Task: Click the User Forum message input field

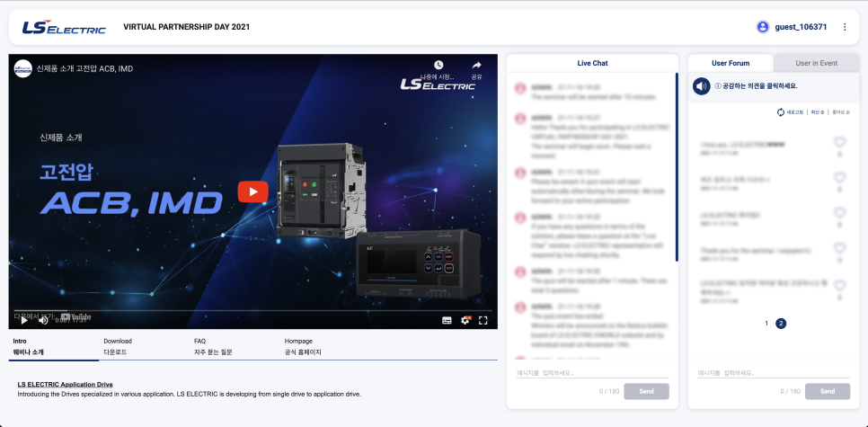Action: (774, 373)
